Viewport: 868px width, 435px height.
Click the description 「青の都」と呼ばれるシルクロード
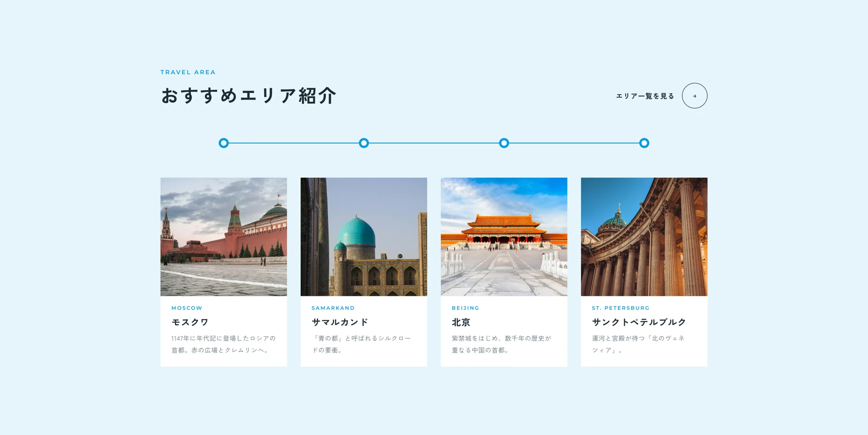[x=362, y=344]
